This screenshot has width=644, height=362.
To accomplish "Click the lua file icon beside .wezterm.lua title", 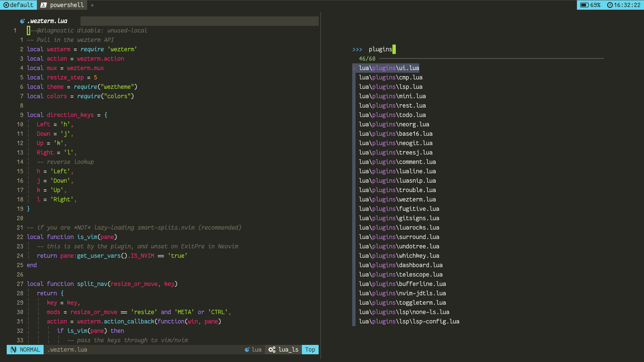I will (22, 21).
